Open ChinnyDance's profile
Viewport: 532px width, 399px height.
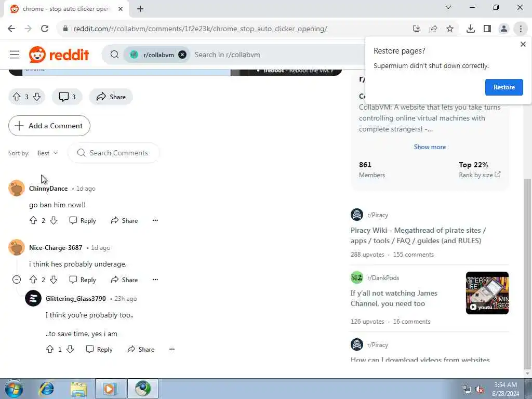(x=48, y=188)
